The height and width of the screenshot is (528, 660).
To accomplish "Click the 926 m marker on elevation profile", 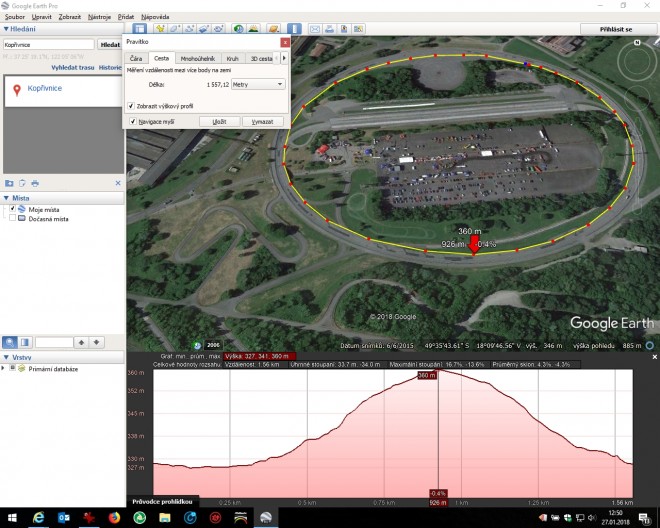I will (x=438, y=502).
